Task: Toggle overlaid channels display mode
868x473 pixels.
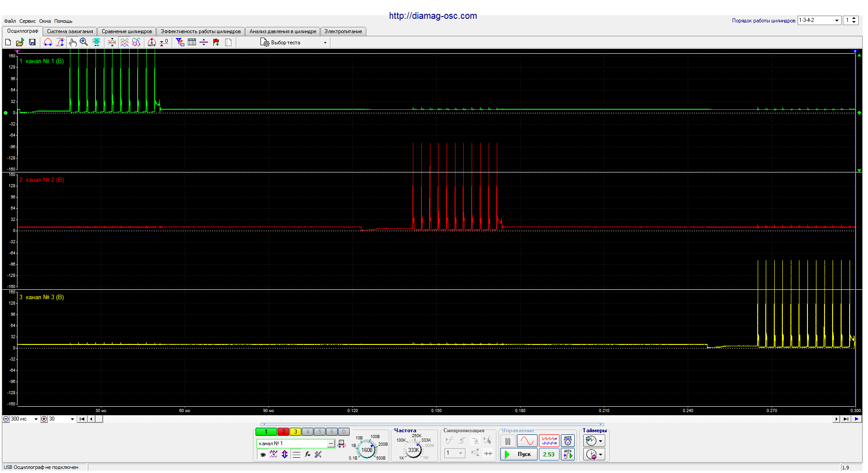Action: tap(136, 42)
